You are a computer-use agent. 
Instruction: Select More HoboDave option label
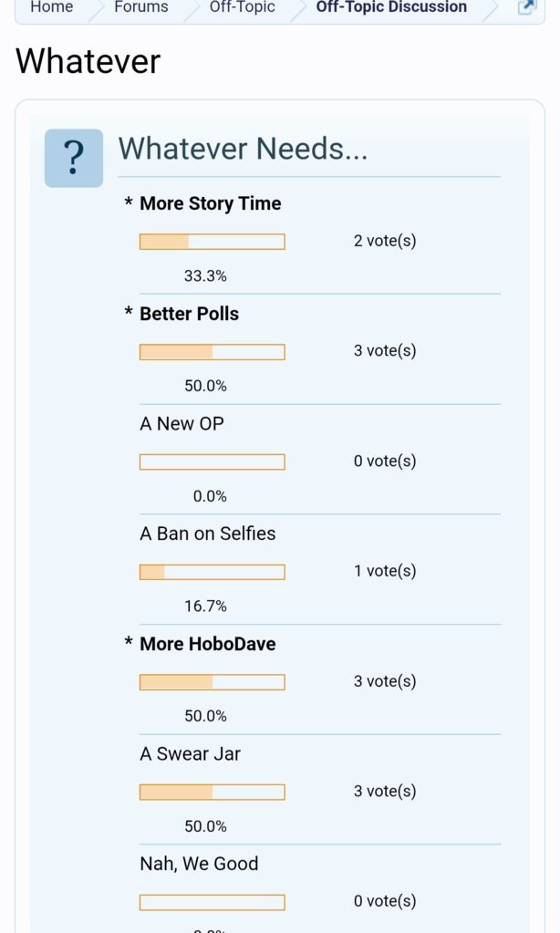208,644
